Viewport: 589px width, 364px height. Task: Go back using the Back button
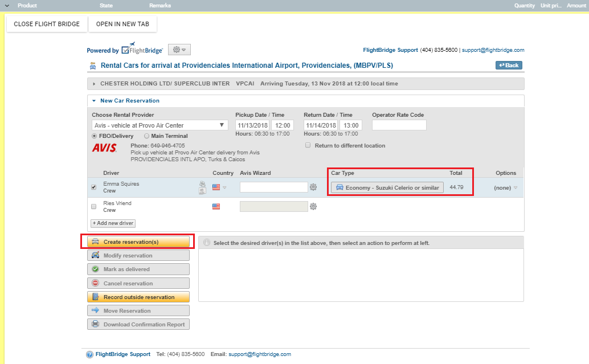pos(509,66)
